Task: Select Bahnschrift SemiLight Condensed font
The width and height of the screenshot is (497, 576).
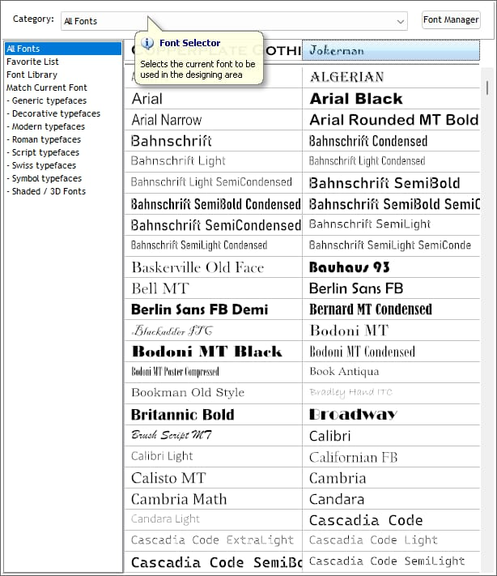Action: (213, 245)
